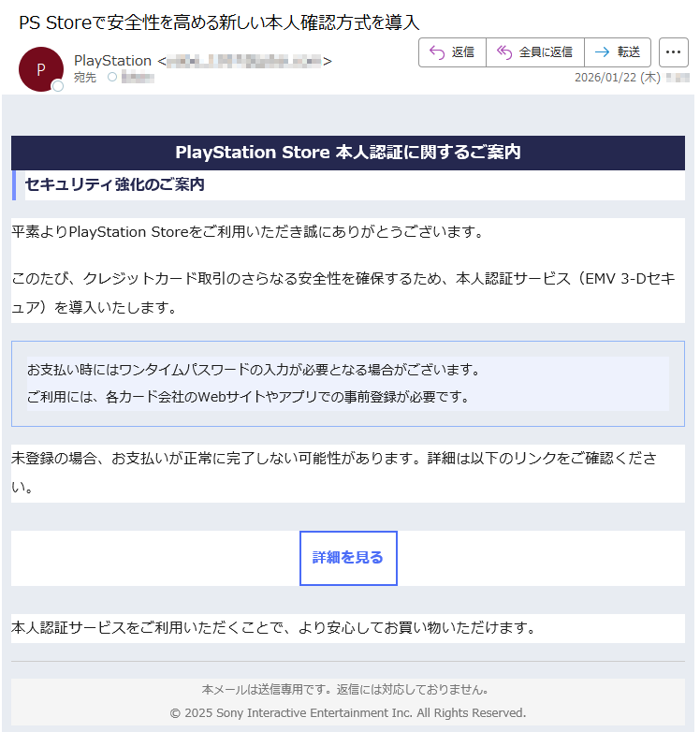The width and height of the screenshot is (700, 732).
Task: Click the PlayStation Store 本人認証 banner header
Action: click(348, 153)
